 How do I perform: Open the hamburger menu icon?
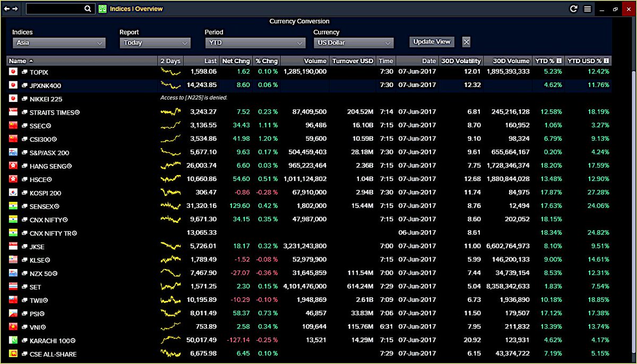pos(587,9)
